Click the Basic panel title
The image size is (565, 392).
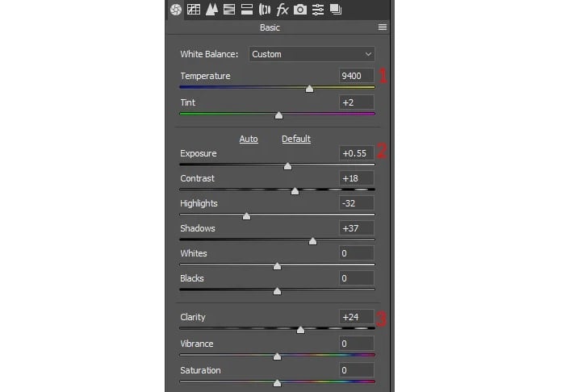[x=270, y=27]
